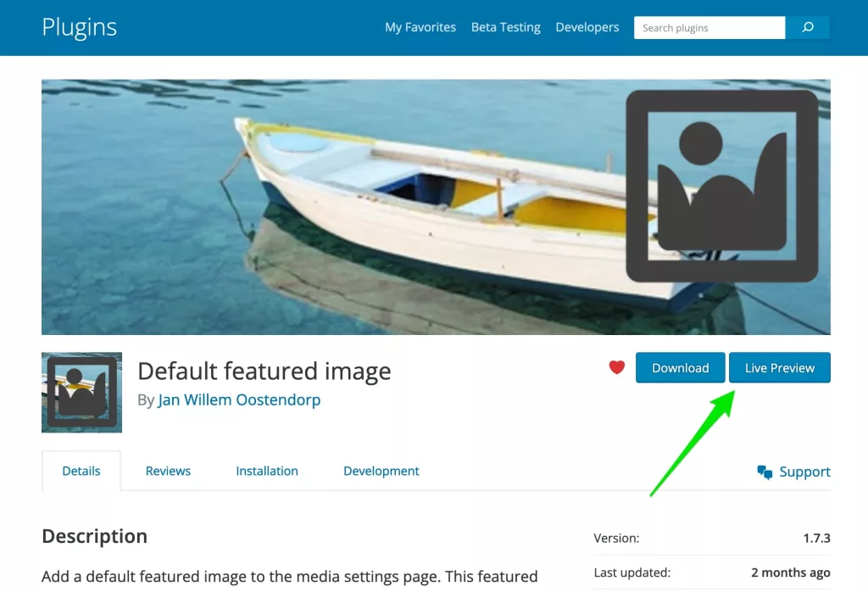Focus the Search plugins field
This screenshot has width=868, height=592.
coord(709,28)
